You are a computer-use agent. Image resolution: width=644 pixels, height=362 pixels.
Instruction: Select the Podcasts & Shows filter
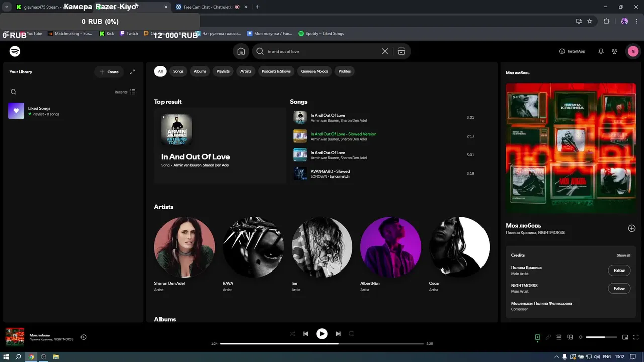pos(276,71)
